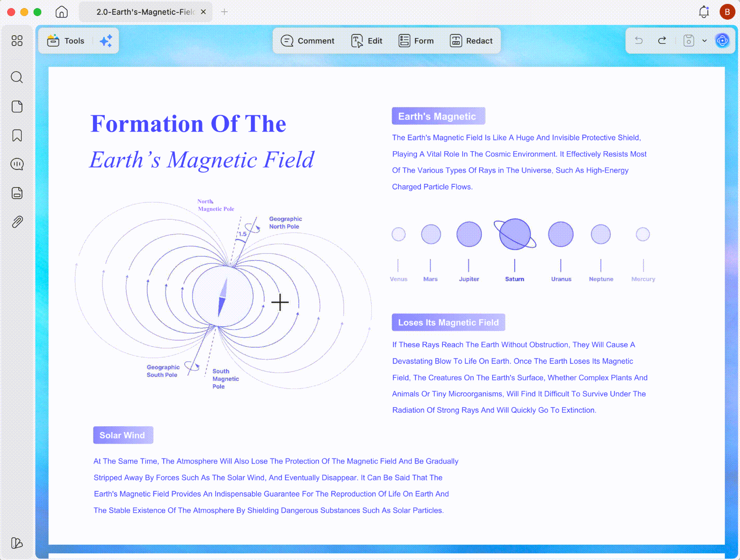This screenshot has height=560, width=740.
Task: Click the 'Mars' planet label
Action: point(430,279)
